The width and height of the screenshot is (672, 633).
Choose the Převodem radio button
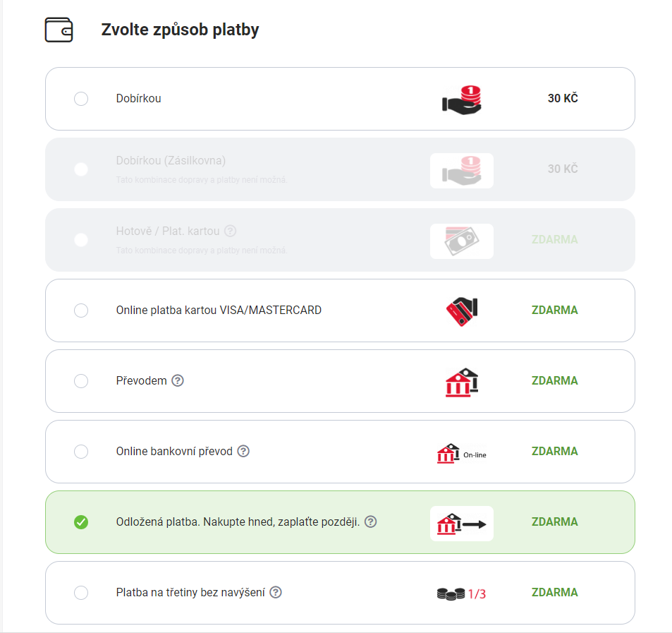(x=81, y=381)
